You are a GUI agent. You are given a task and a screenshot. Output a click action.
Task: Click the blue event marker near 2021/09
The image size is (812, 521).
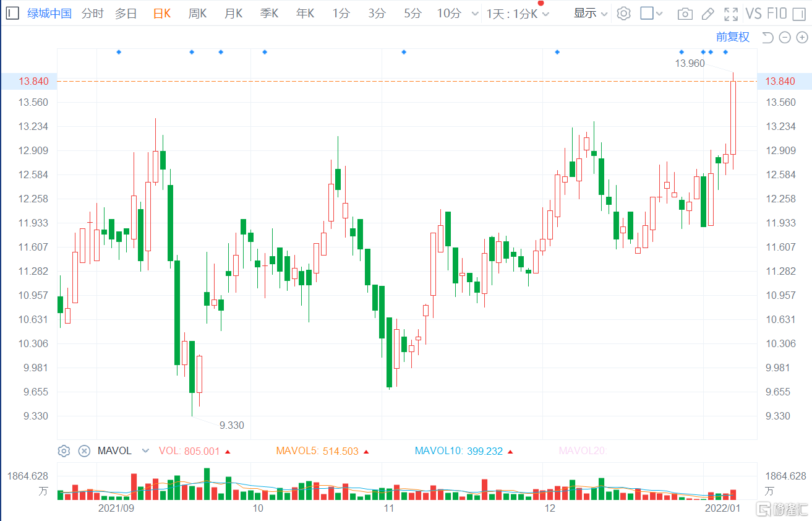[x=119, y=52]
